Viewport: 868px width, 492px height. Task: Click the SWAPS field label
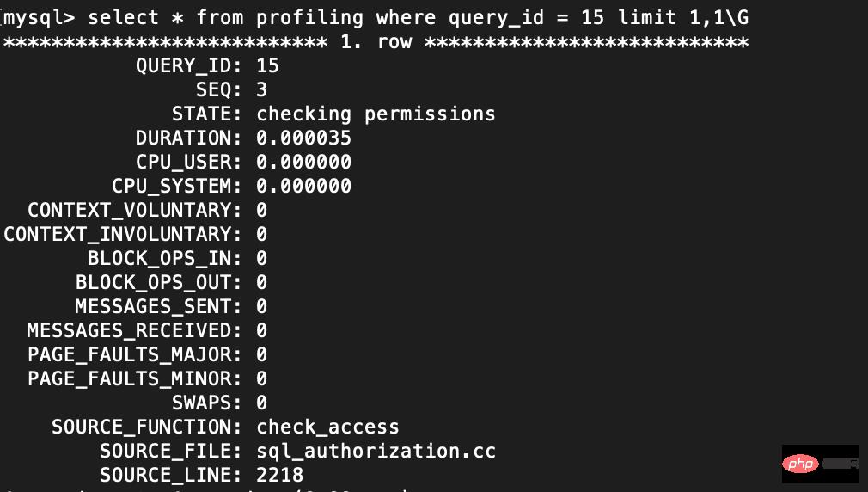pos(206,403)
